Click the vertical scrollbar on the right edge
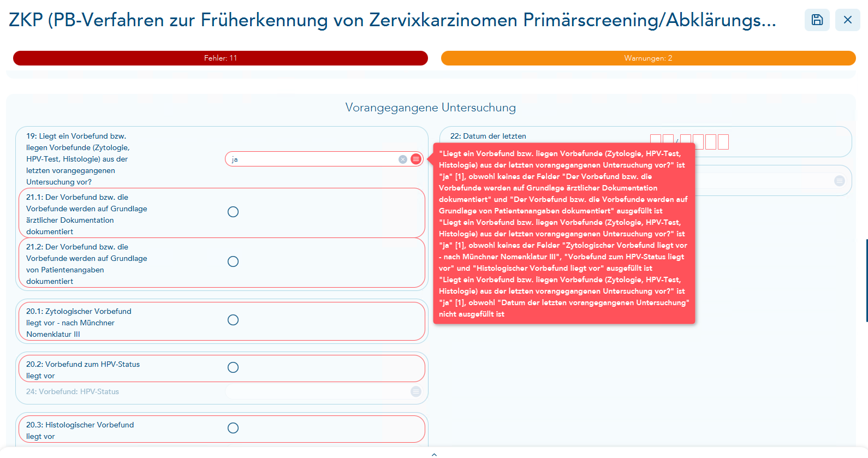 [866, 280]
